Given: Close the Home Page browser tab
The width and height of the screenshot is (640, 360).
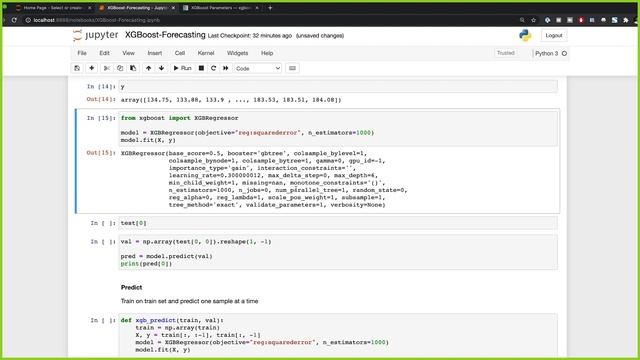Looking at the screenshot, I should click(x=90, y=8).
